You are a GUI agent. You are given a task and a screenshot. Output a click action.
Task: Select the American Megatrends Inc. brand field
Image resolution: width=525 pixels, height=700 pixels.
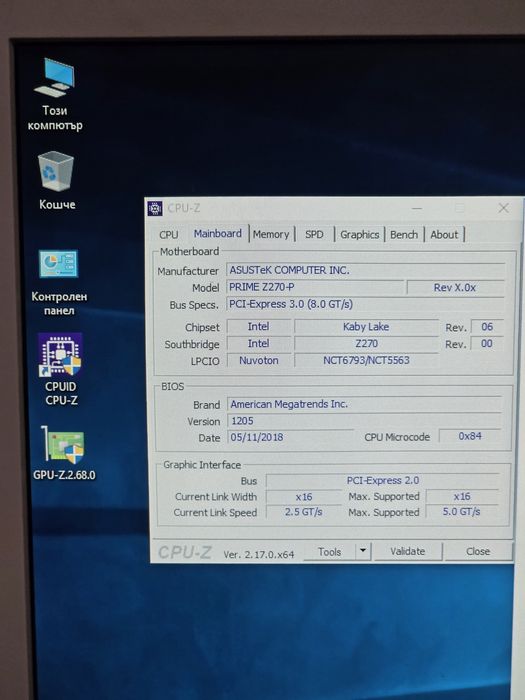tap(365, 404)
